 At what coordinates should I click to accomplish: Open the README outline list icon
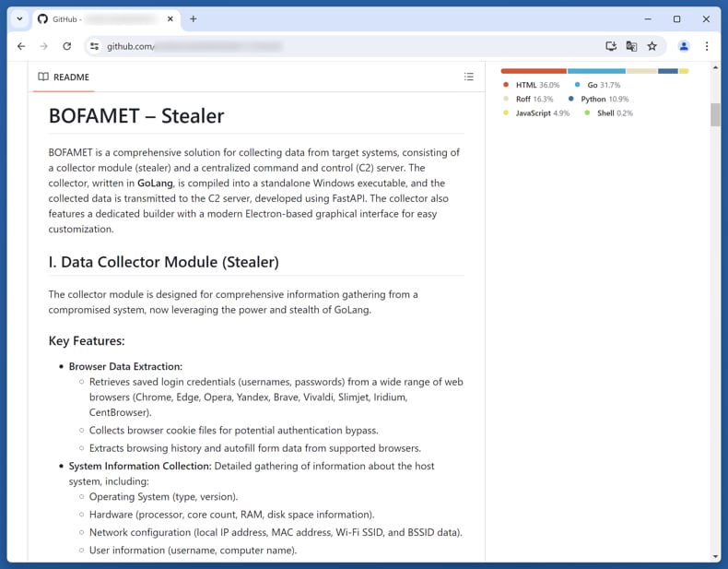(469, 77)
